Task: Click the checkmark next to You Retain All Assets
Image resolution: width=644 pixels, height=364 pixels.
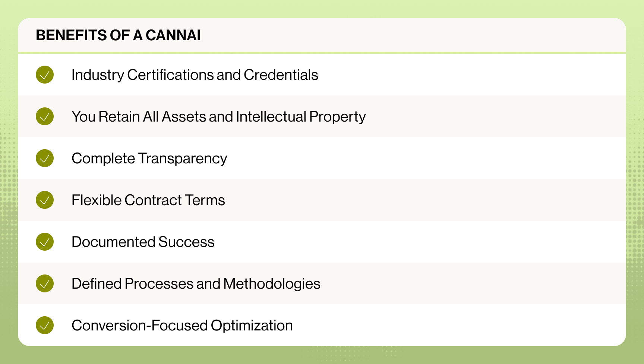Action: (x=45, y=116)
